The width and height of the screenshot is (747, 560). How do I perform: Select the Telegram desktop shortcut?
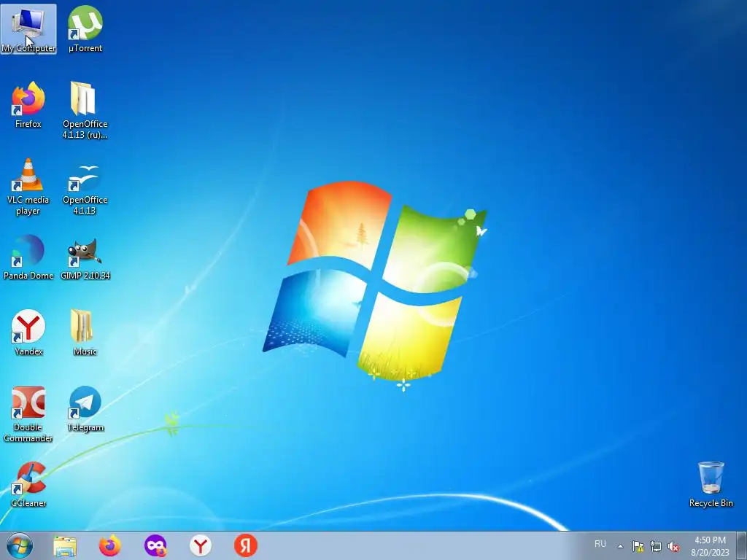pyautogui.click(x=85, y=408)
